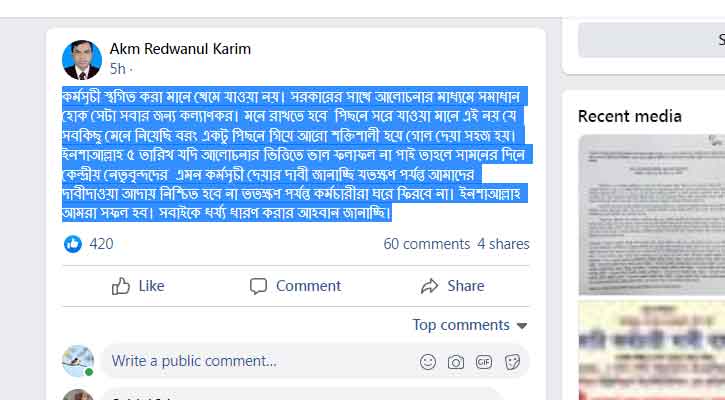Open the sticker picker in comment box

[512, 361]
